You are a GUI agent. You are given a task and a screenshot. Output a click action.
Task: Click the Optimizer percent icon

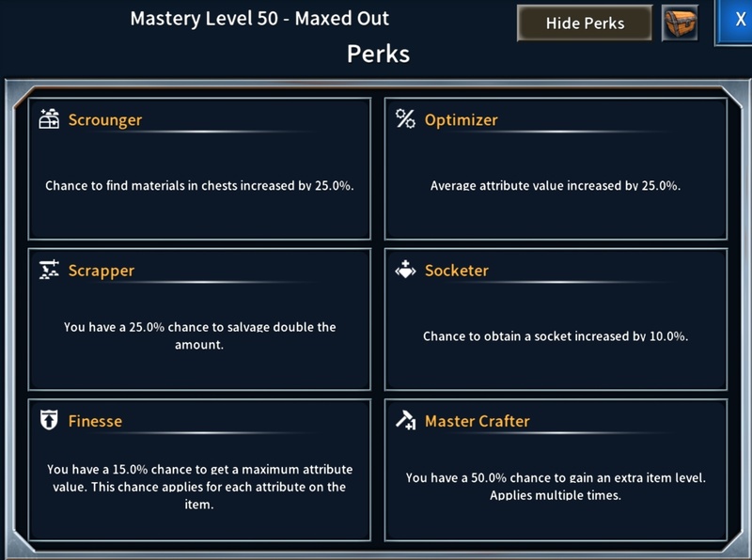click(x=405, y=118)
